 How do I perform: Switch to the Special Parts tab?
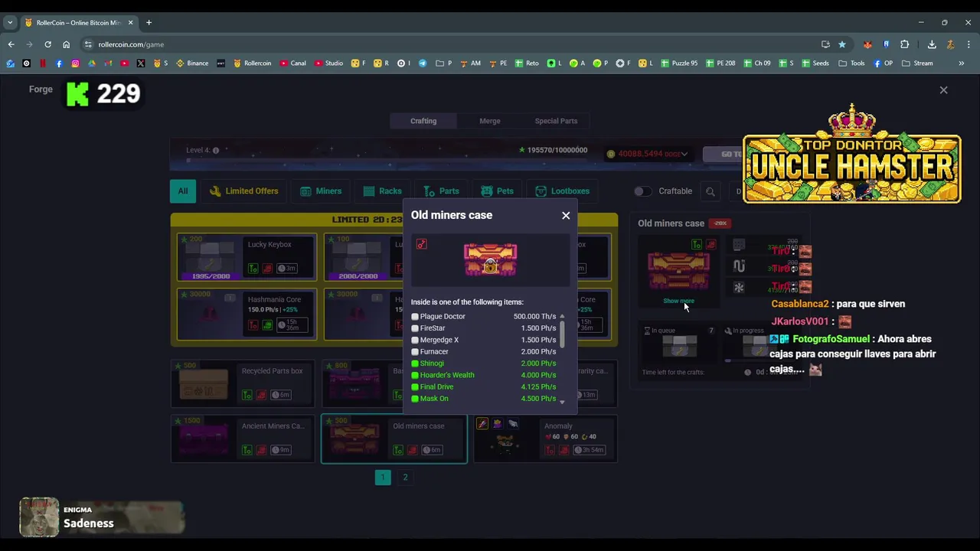click(x=556, y=121)
